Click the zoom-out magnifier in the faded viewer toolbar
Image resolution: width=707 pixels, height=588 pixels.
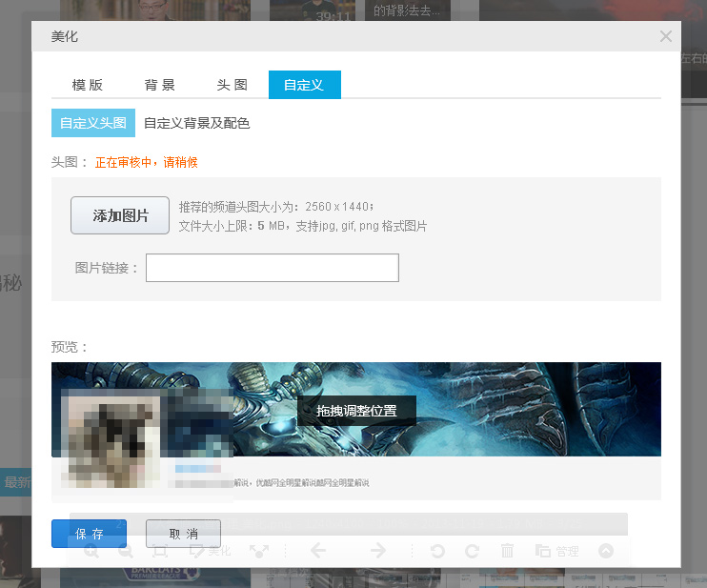pyautogui.click(x=126, y=552)
